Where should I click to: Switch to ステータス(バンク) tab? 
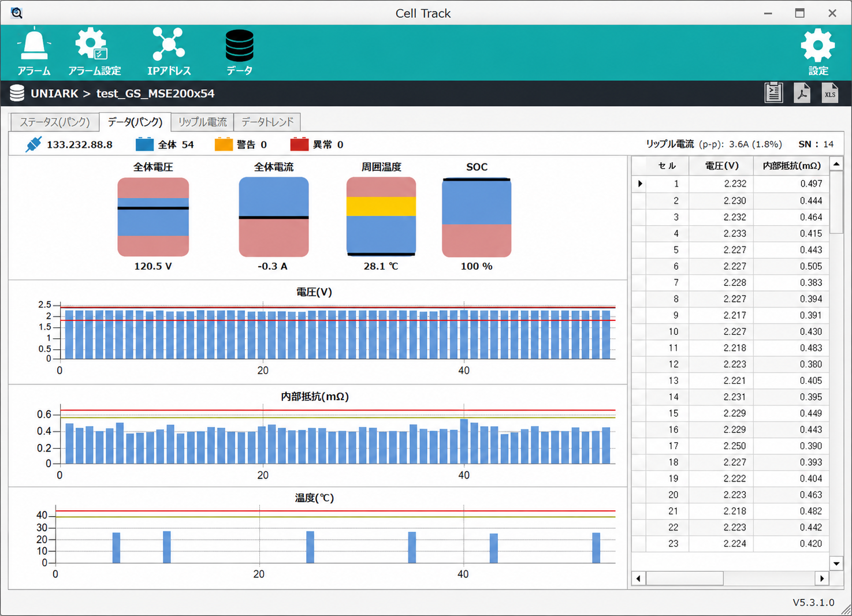[x=55, y=122]
